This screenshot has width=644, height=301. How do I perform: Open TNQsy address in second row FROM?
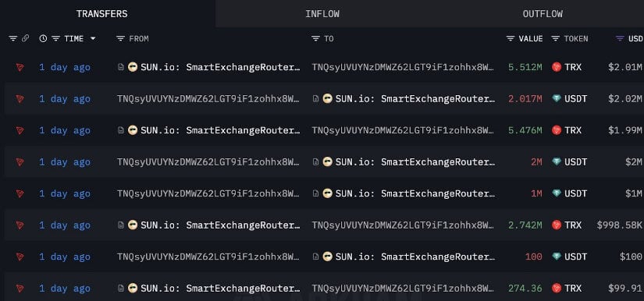pos(208,99)
